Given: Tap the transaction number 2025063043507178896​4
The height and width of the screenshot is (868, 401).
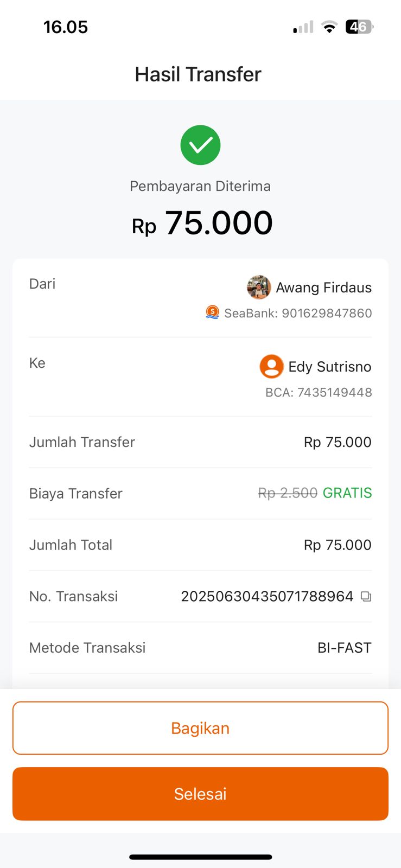Looking at the screenshot, I should click(267, 596).
